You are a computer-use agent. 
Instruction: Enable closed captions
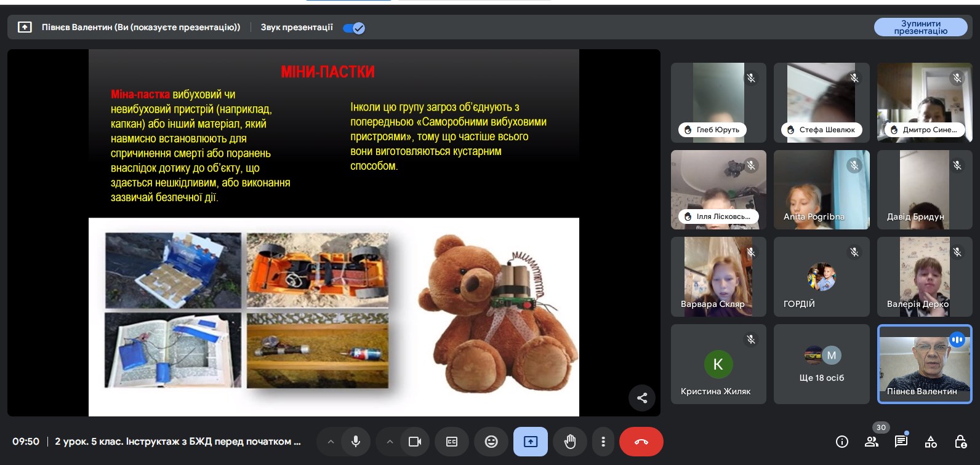tap(452, 442)
